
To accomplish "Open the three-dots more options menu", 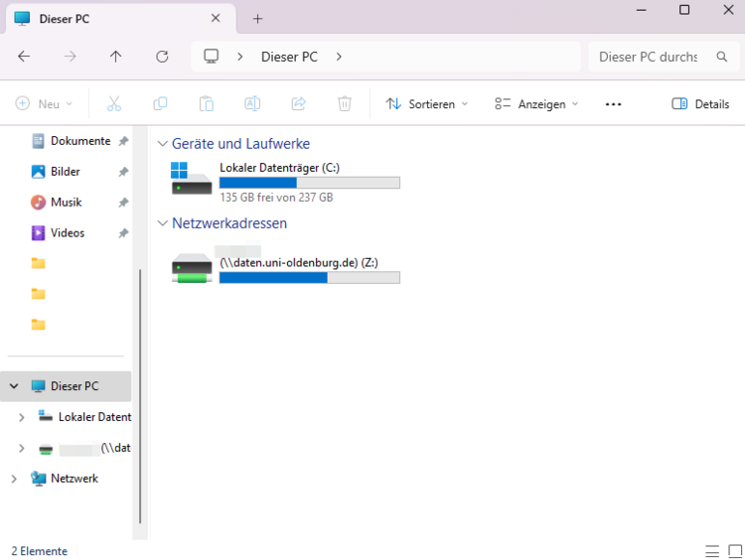I will pyautogui.click(x=613, y=104).
